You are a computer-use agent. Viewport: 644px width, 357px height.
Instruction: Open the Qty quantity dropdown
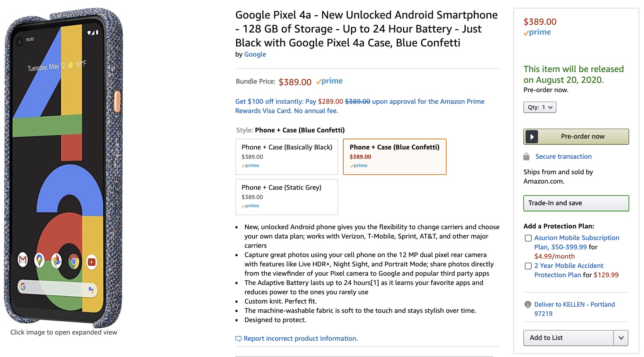[x=540, y=107]
